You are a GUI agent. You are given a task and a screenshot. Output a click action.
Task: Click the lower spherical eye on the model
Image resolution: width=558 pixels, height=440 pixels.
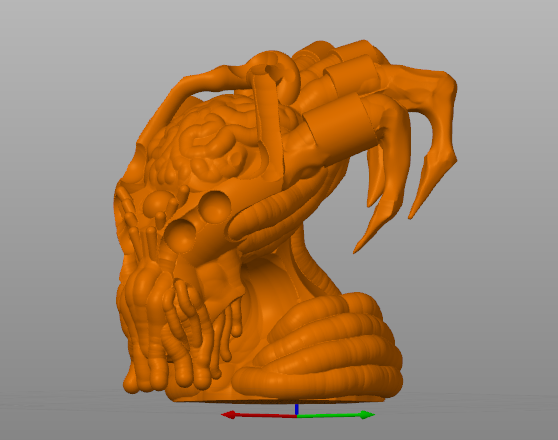tap(180, 236)
